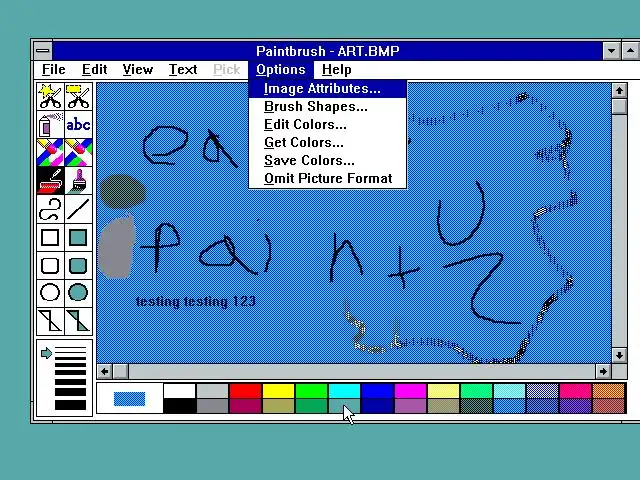This screenshot has width=640, height=480.
Task: Pick the dark navy blue swatch
Action: coord(378,406)
